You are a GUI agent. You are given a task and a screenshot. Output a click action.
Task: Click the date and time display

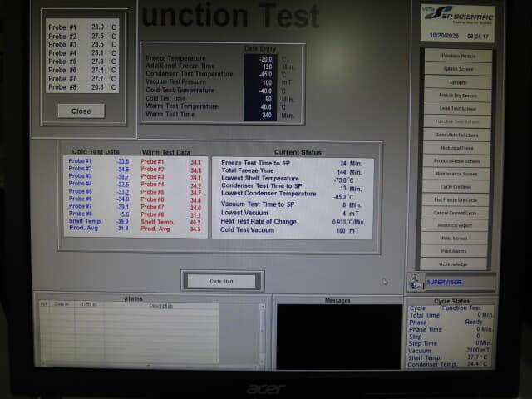(459, 36)
